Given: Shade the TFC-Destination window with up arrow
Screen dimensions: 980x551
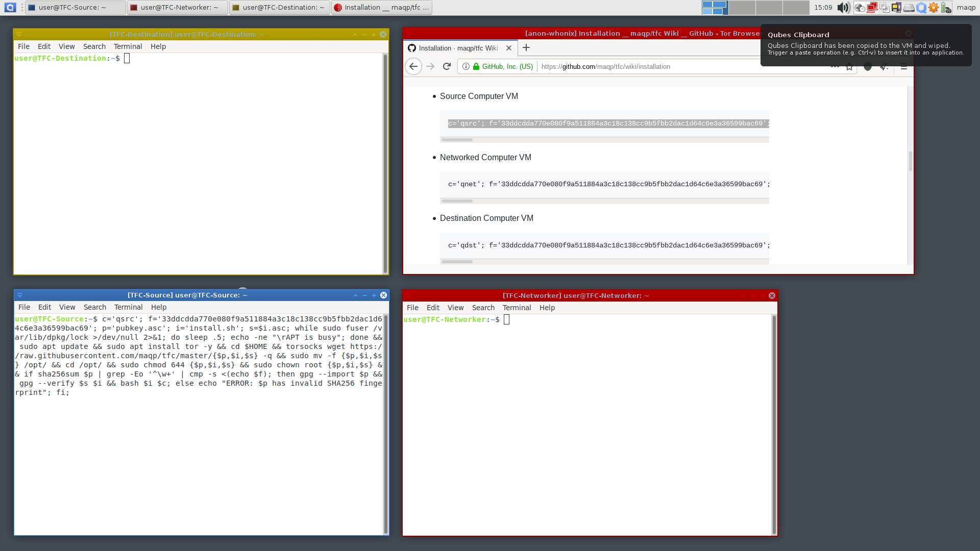Looking at the screenshot, I should (x=355, y=34).
